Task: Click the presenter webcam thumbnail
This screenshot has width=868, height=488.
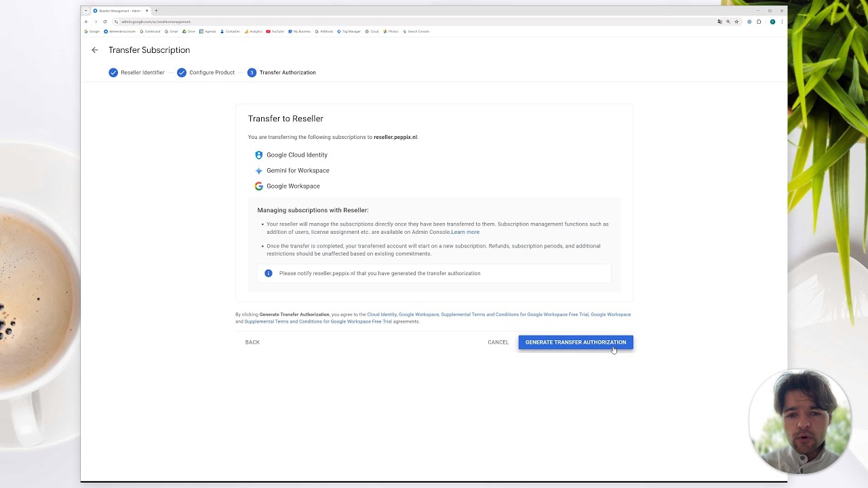Action: (800, 422)
